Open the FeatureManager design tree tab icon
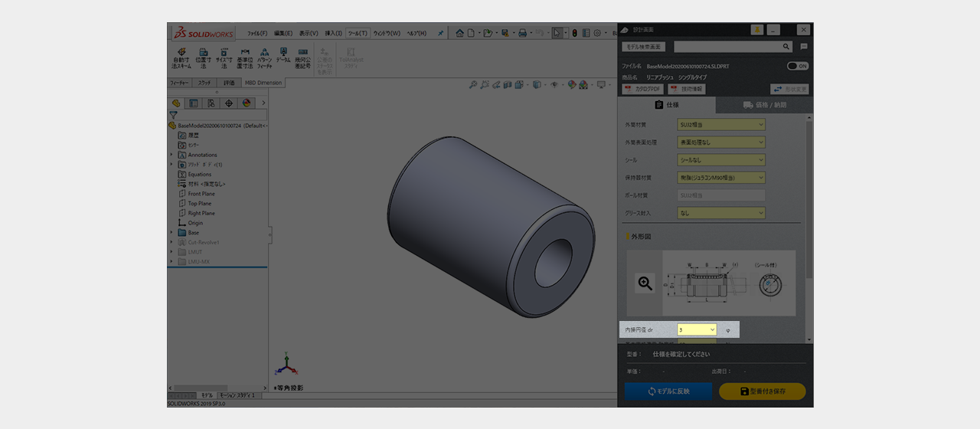This screenshot has height=429, width=980. pyautogui.click(x=176, y=103)
